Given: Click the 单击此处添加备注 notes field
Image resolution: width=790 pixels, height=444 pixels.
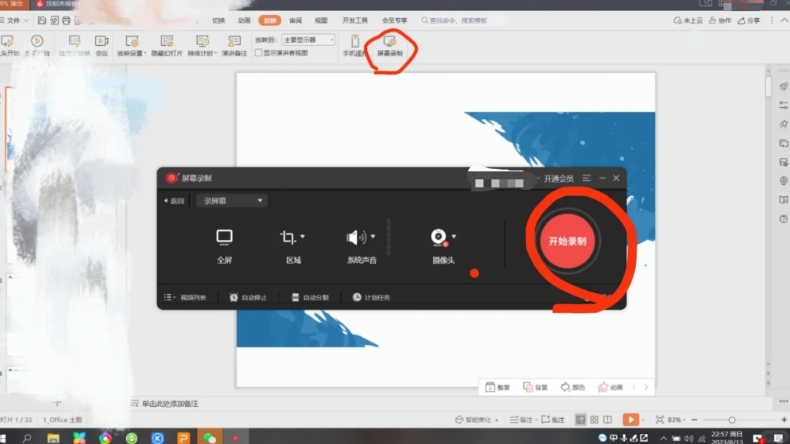Looking at the screenshot, I should point(170,403).
